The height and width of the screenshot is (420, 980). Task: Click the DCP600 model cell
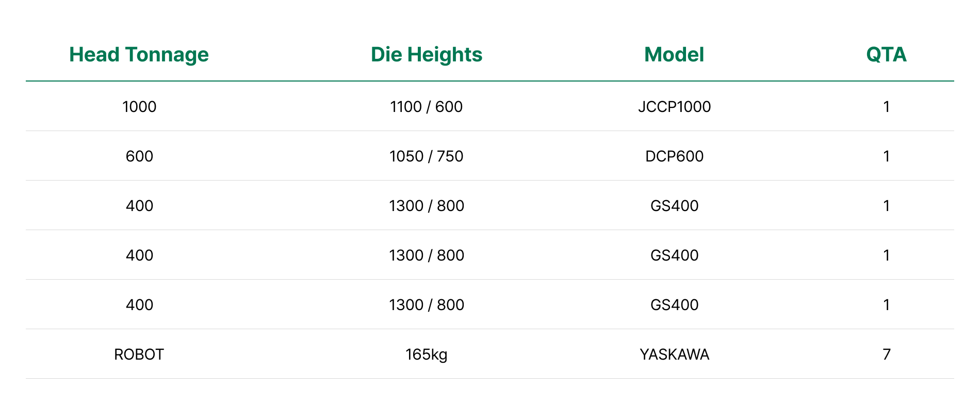click(674, 156)
